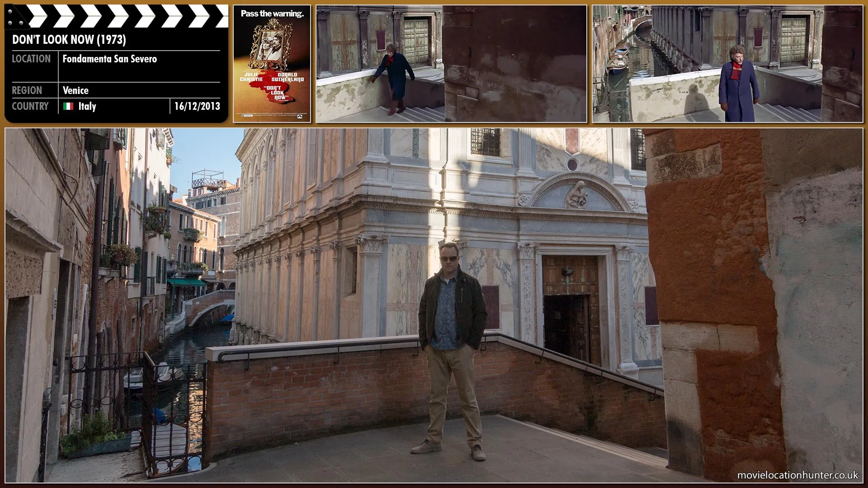Click the "Pass the warning." poster tagline
The image size is (868, 488).
click(272, 14)
